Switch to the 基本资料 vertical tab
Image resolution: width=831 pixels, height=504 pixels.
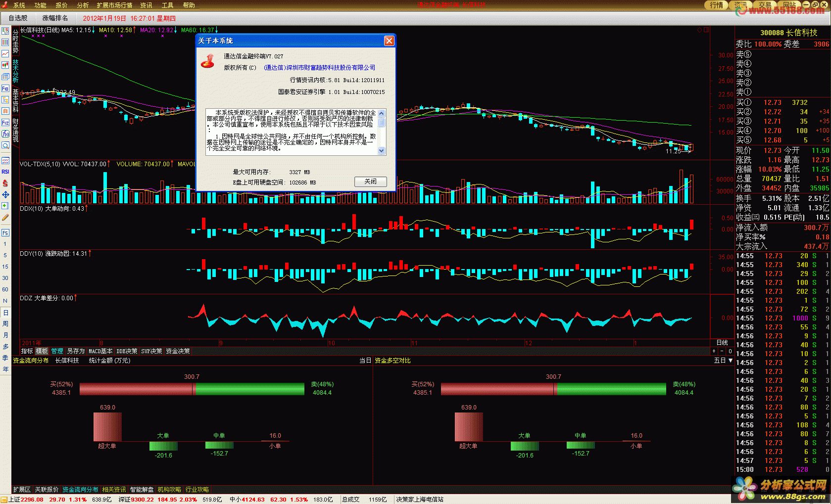click(15, 101)
